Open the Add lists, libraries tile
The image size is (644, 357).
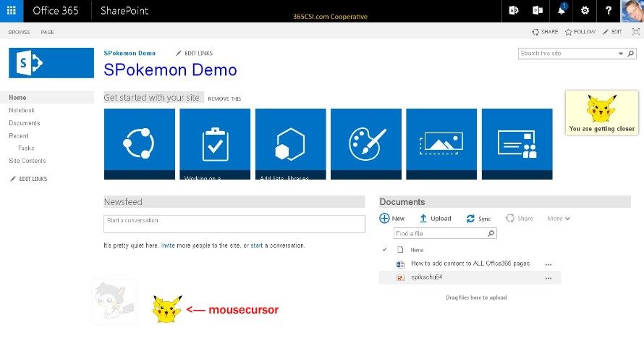click(x=290, y=144)
